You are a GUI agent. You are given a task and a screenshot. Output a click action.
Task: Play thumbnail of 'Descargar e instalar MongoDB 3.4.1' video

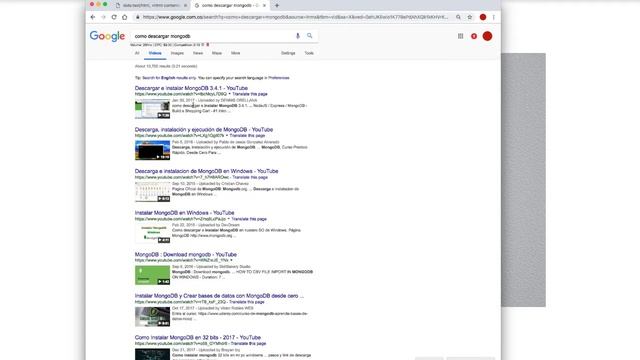click(152, 109)
